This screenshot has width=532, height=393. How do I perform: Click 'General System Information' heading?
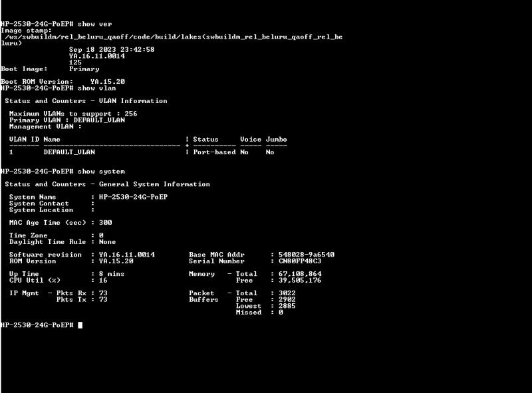(x=154, y=184)
